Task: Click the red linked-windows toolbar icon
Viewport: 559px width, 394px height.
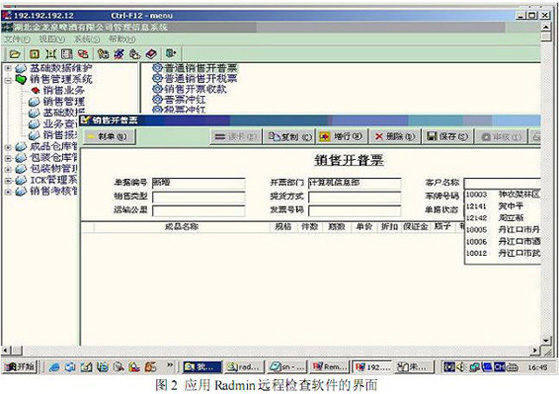Action: (83, 54)
